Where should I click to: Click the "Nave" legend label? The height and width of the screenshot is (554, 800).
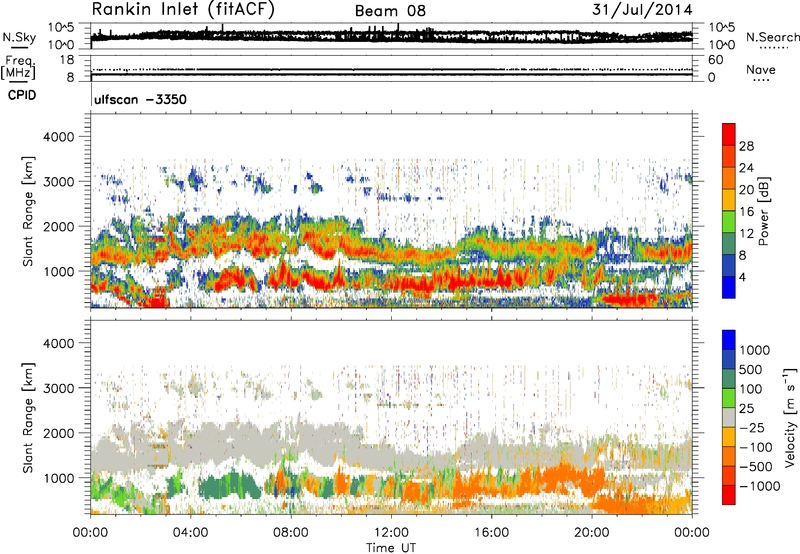tap(761, 70)
